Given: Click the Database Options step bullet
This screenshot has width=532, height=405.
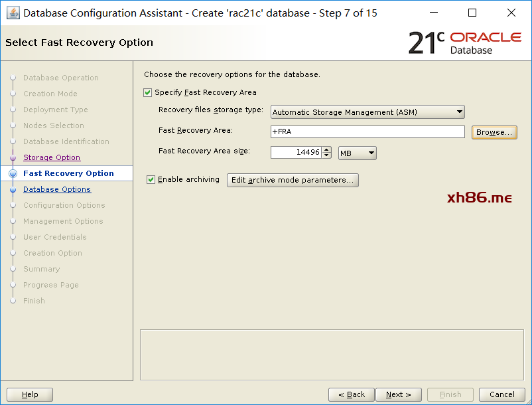Looking at the screenshot, I should coord(13,190).
